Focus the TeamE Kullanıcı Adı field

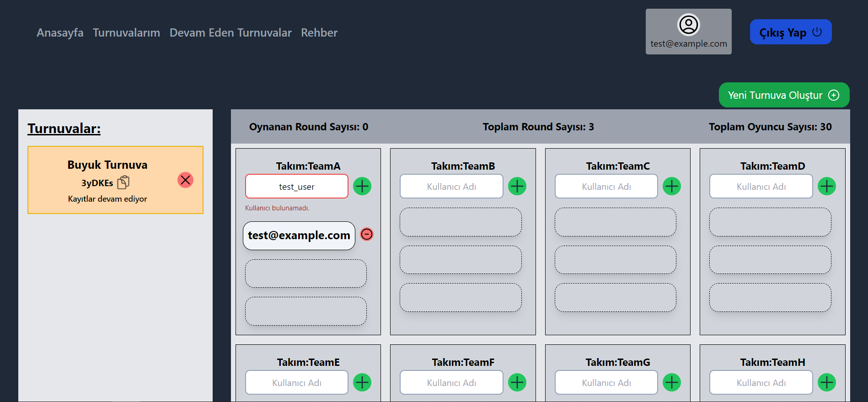pos(296,382)
